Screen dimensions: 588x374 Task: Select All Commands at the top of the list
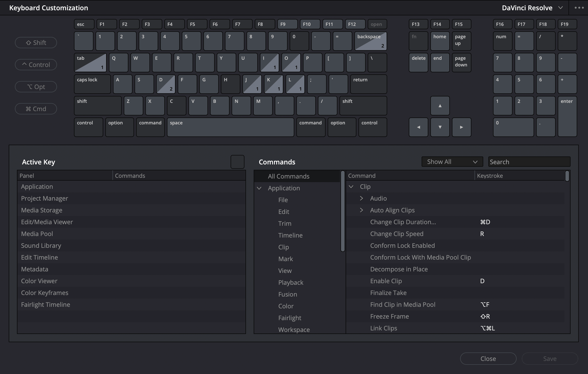289,176
